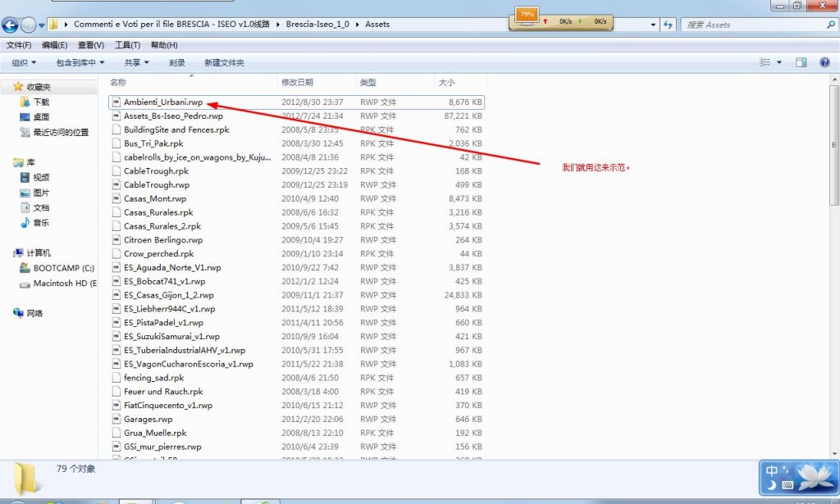This screenshot has width=840, height=504.
Task: Open the 网络 (Network) item
Action: tap(34, 313)
